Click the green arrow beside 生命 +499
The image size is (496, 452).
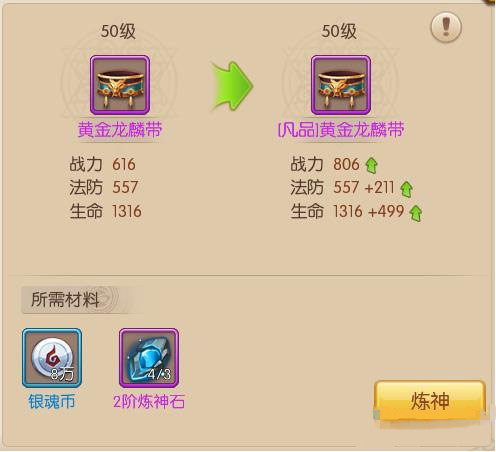pyautogui.click(x=416, y=213)
